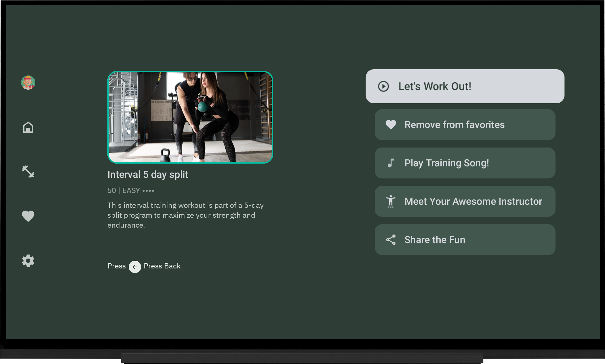Image resolution: width=605 pixels, height=364 pixels.
Task: Click the music note icon
Action: 391,163
